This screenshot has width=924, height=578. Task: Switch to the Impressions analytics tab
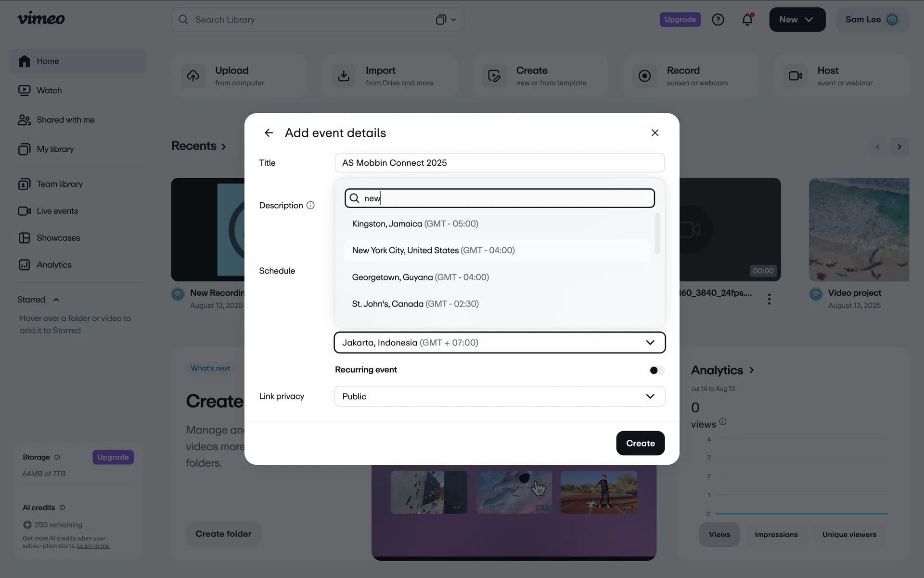tap(776, 535)
